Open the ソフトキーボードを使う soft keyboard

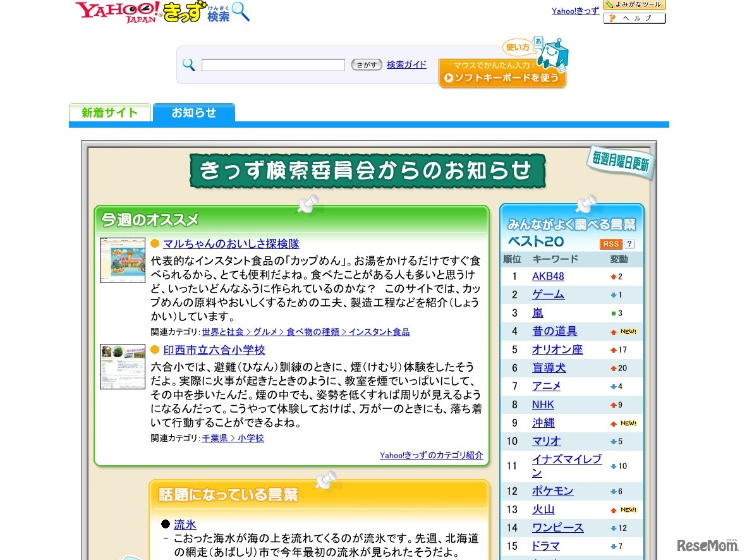pos(502,76)
